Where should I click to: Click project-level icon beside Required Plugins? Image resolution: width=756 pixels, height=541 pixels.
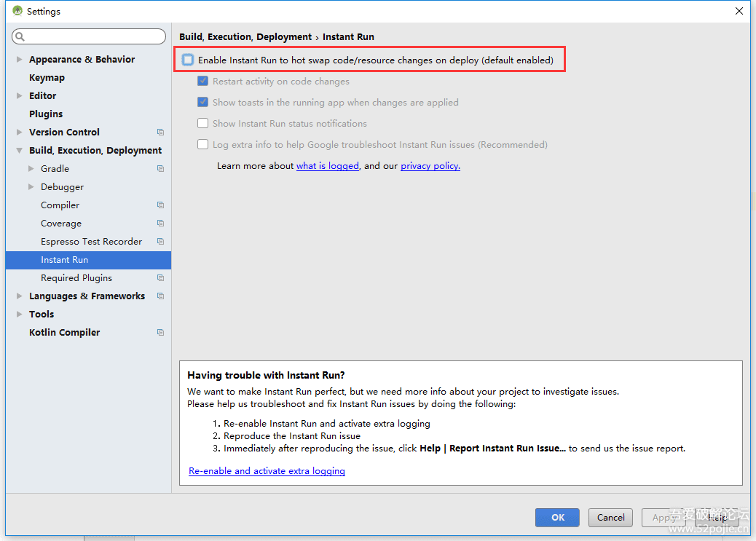coord(160,277)
